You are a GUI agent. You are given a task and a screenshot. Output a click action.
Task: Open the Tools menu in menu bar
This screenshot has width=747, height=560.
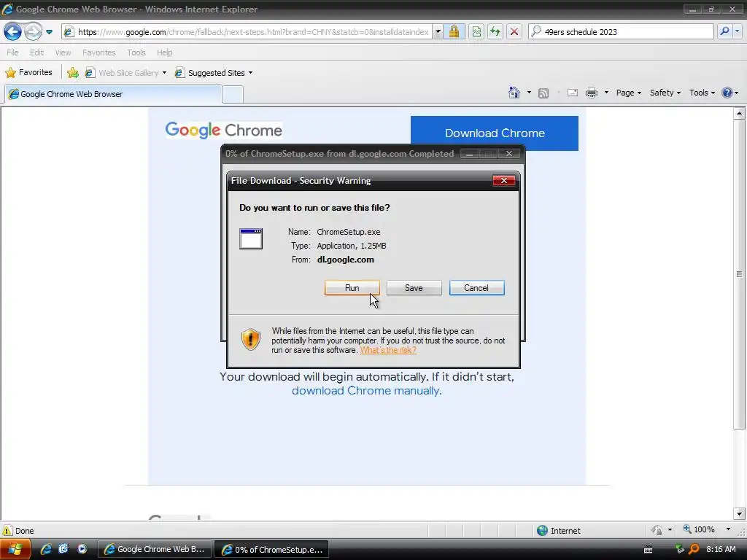(136, 52)
